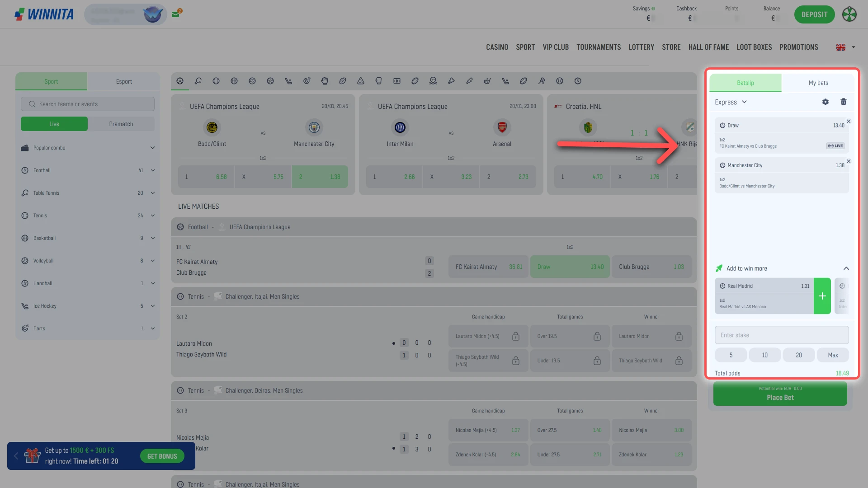Choose the 10 quick stake button

point(765,355)
